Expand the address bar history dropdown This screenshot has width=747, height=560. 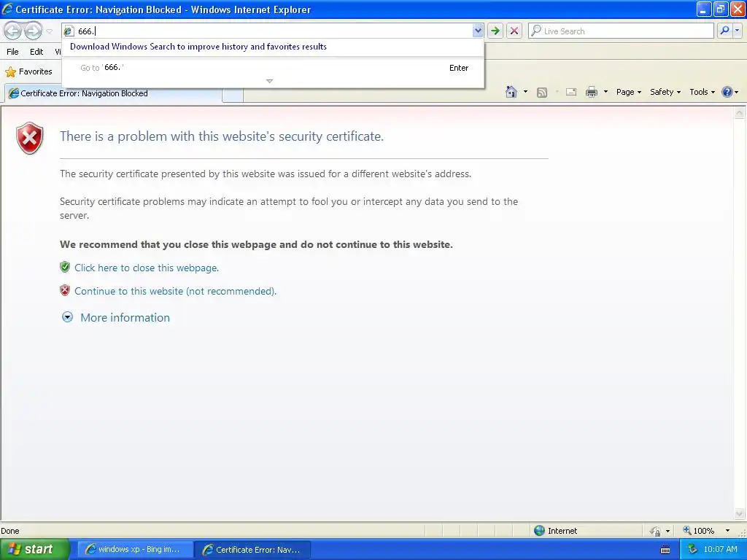point(478,31)
